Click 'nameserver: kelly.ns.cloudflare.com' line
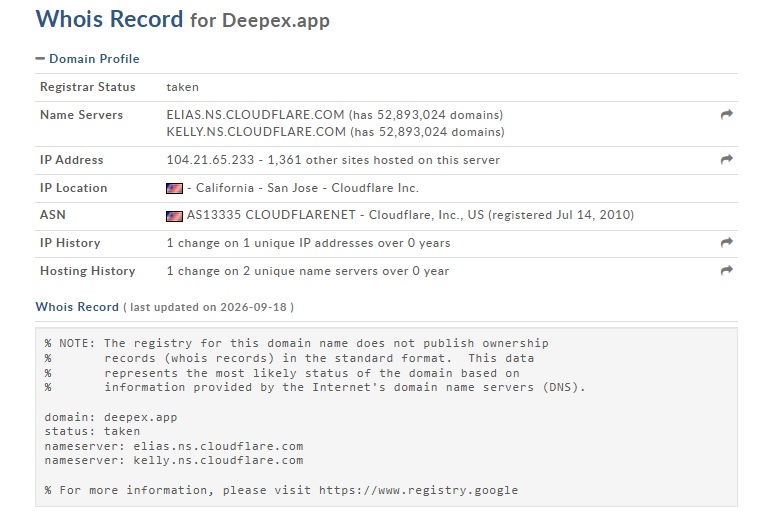Viewport: 778px width, 511px height. tap(174, 460)
